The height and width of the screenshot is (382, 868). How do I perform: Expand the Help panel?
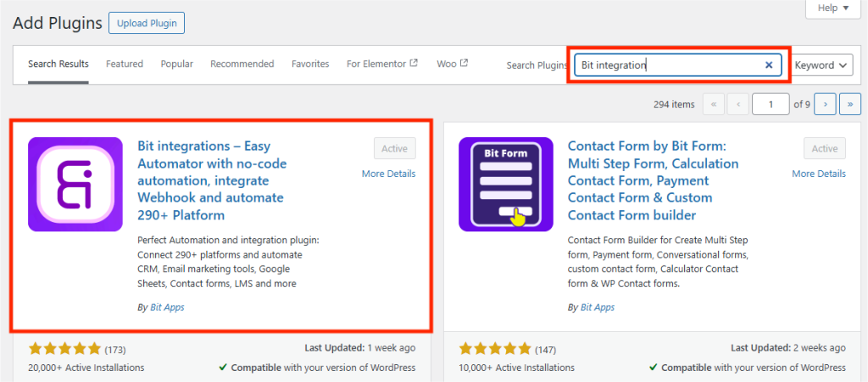pyautogui.click(x=833, y=8)
